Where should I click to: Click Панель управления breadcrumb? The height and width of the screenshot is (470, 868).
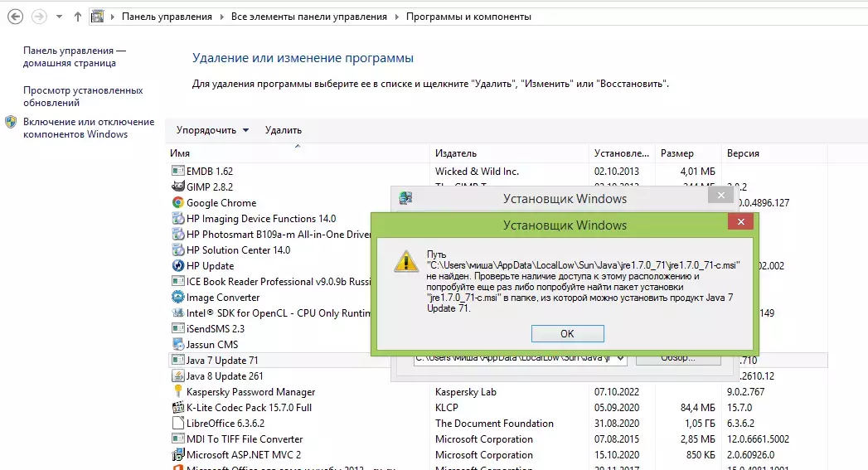click(167, 17)
